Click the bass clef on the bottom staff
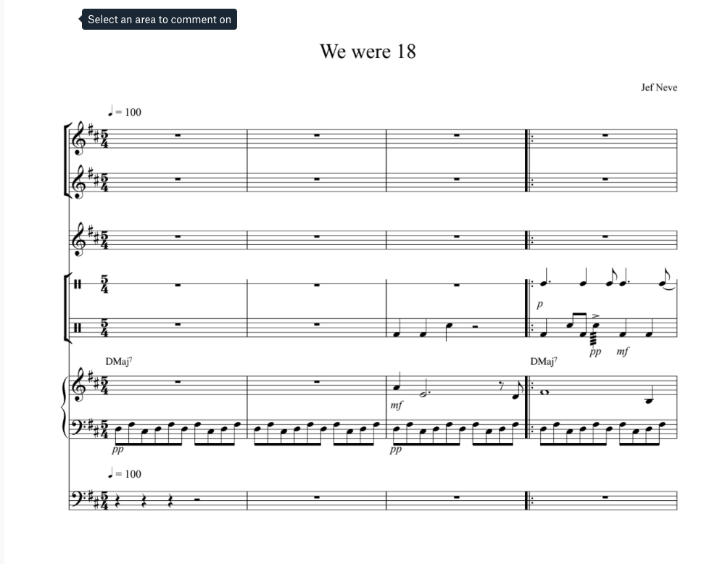Viewport: 728px width, 564px height. (78, 499)
